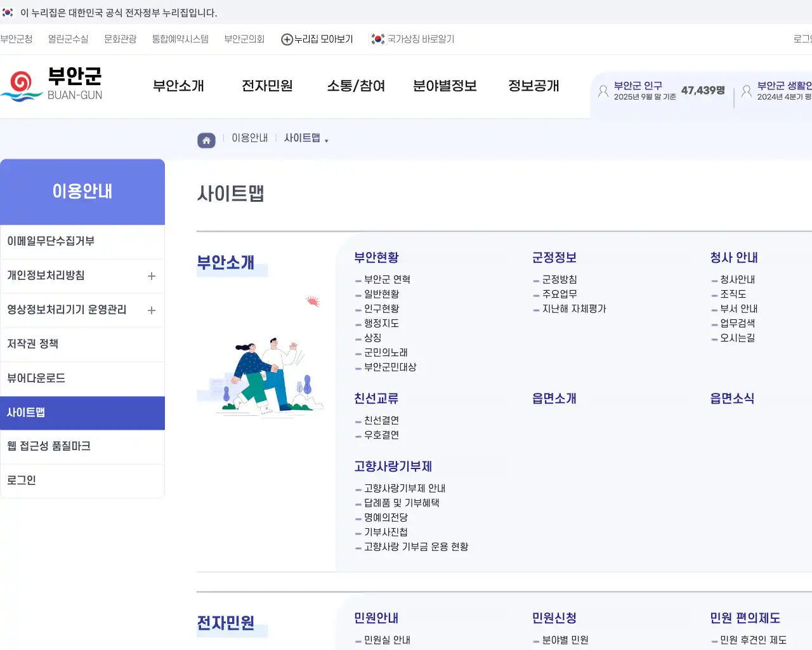Click the 부안현황 section heading

376,258
